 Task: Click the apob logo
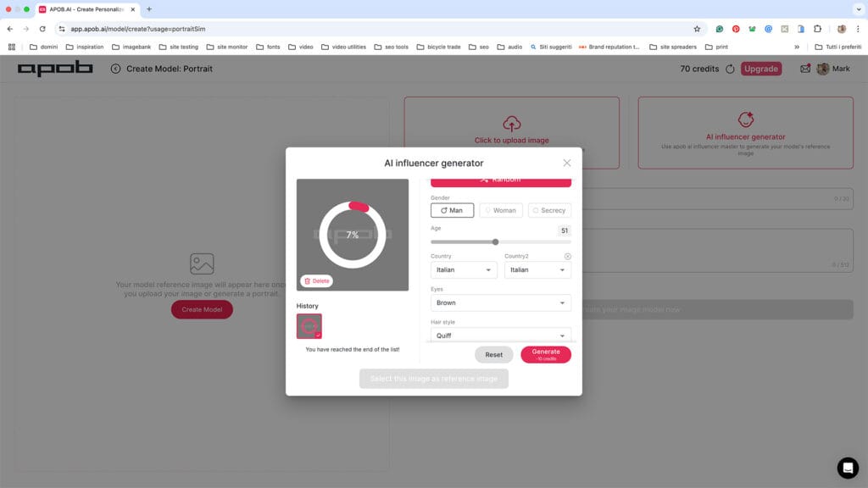[x=55, y=69]
